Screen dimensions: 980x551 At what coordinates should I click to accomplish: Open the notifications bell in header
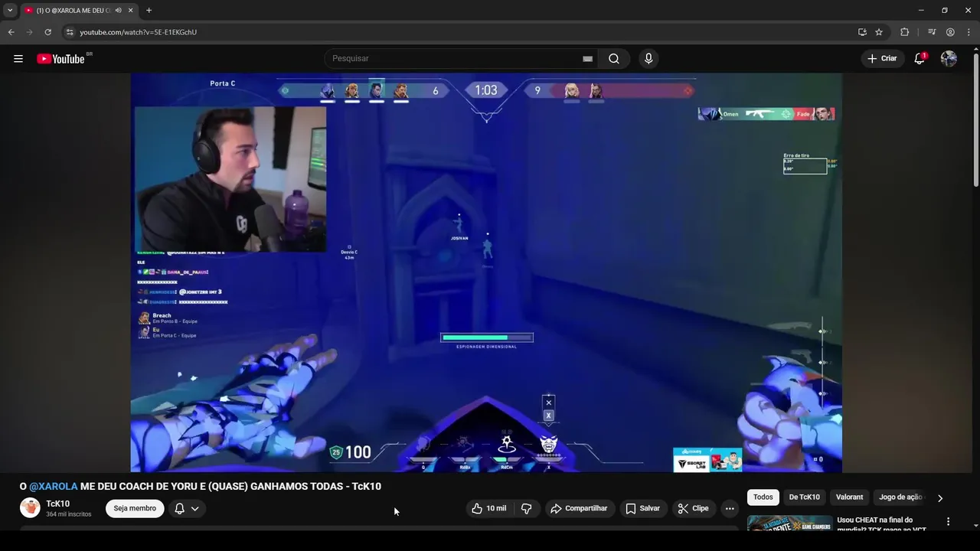pos(920,59)
